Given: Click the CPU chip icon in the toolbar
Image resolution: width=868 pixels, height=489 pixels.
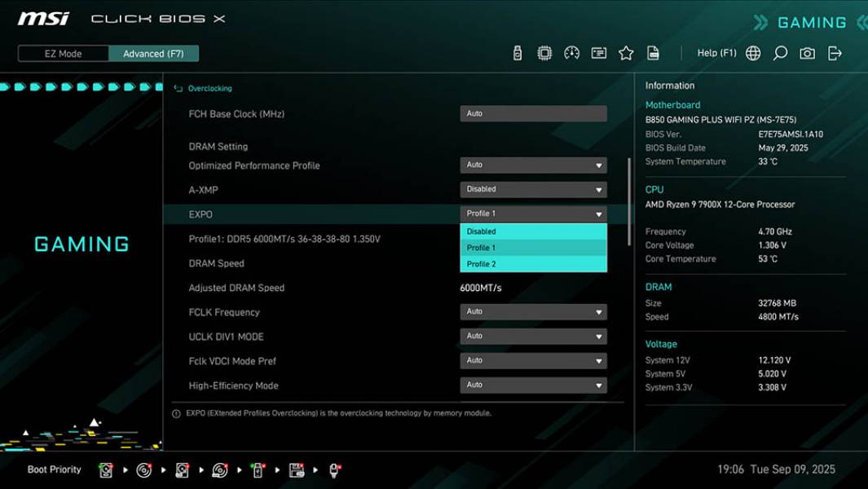Looking at the screenshot, I should (x=546, y=52).
